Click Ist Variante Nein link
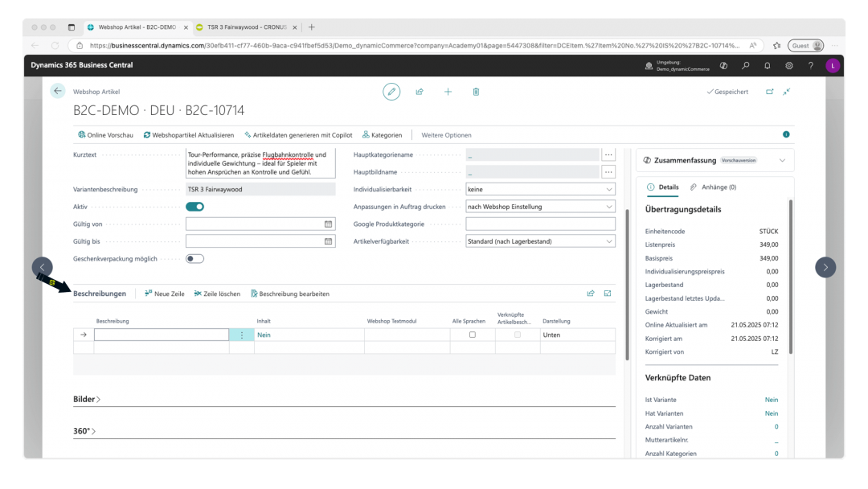 point(771,400)
